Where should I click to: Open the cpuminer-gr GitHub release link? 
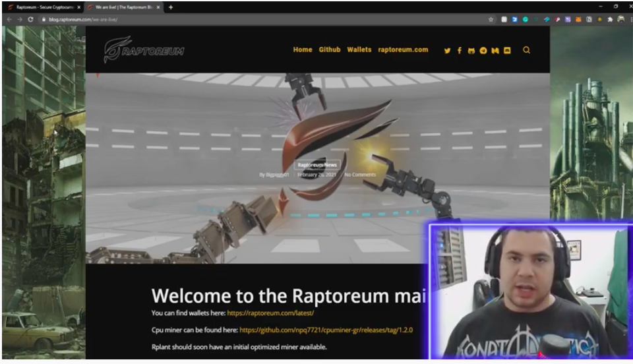coord(326,330)
